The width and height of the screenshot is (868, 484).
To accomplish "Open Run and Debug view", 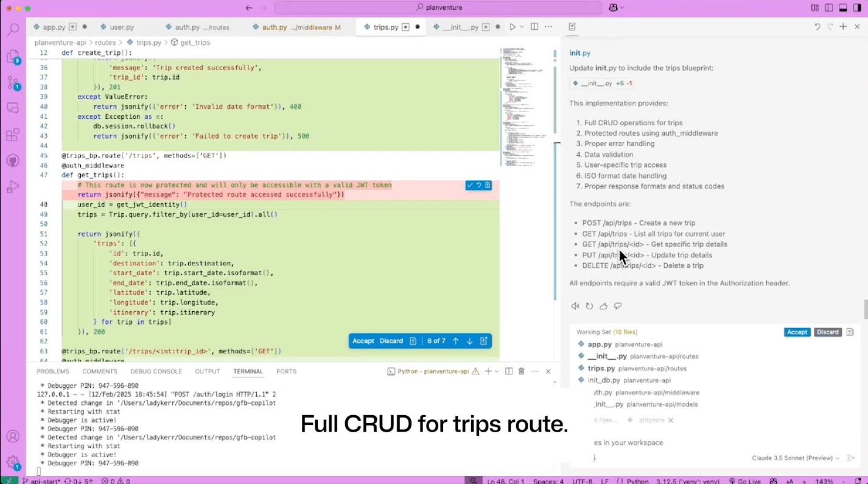I will click(13, 188).
